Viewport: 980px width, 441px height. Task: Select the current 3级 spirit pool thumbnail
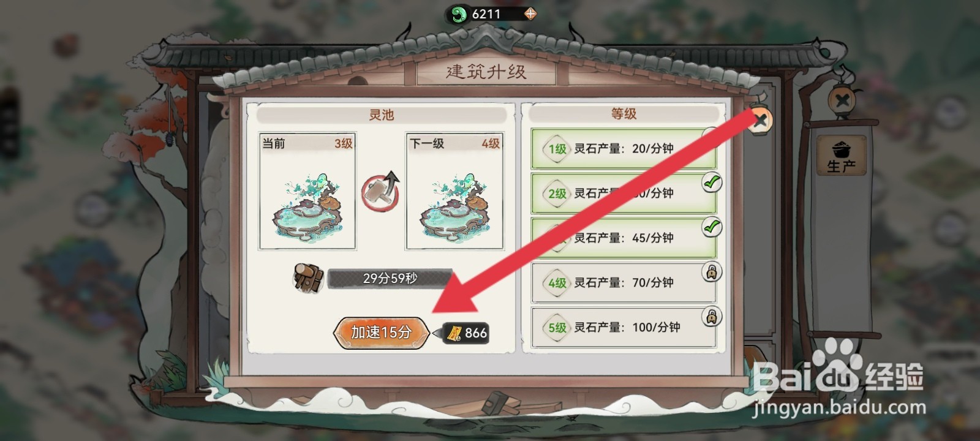[307, 192]
